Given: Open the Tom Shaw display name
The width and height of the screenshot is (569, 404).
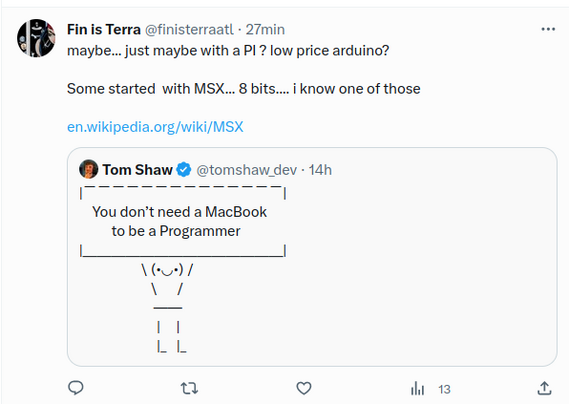Looking at the screenshot, I should (x=138, y=170).
